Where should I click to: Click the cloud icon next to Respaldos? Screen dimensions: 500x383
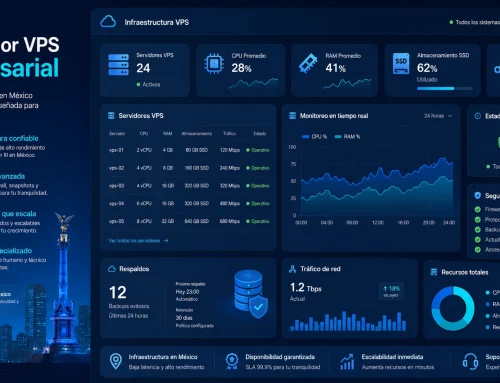click(x=112, y=269)
